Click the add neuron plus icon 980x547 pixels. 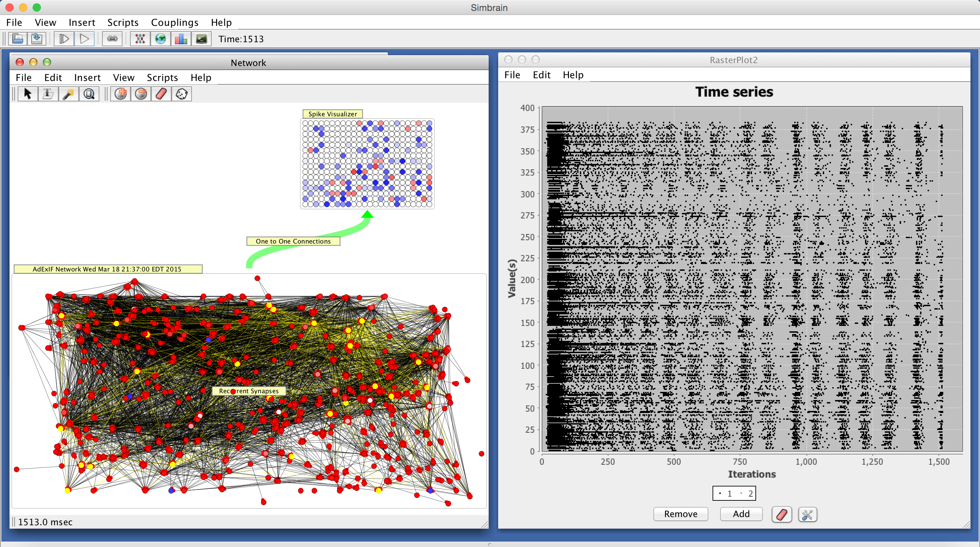[x=120, y=94]
